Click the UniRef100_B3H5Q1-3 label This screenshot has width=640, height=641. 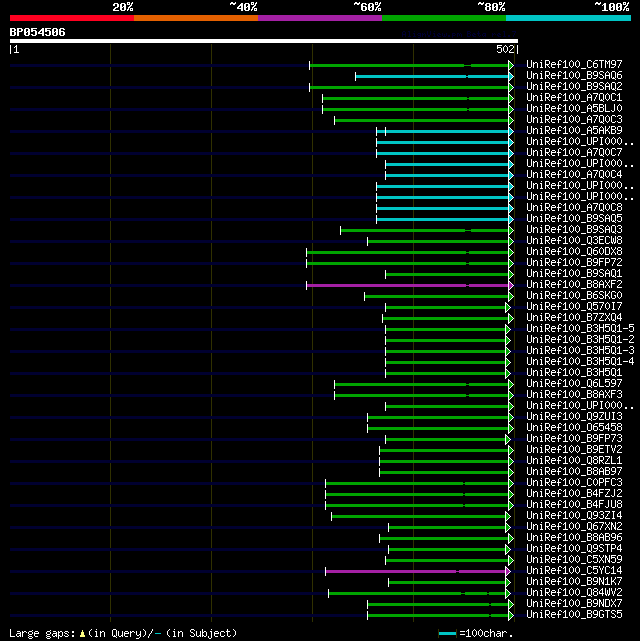580,351
